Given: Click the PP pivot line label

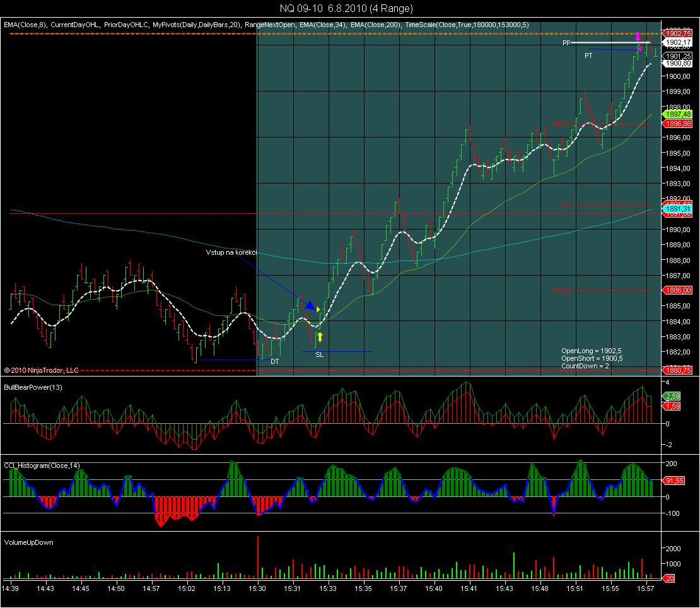Looking at the screenshot, I should (566, 43).
